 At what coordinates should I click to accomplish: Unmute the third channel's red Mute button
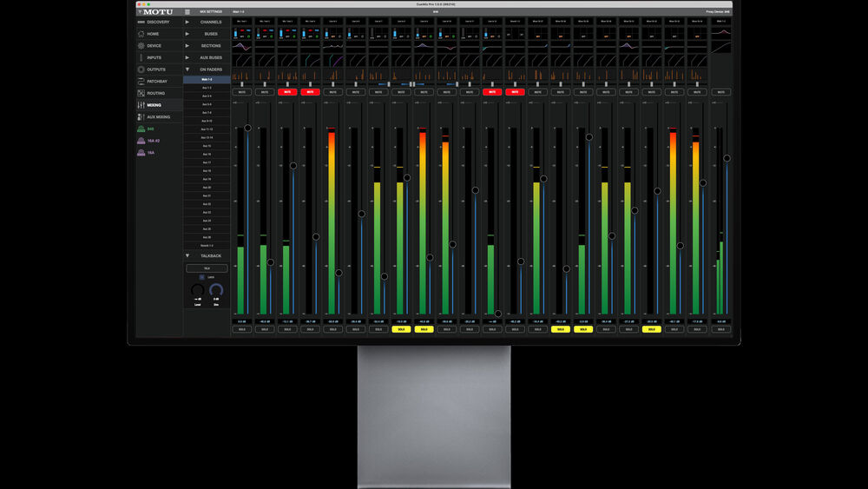click(x=286, y=91)
